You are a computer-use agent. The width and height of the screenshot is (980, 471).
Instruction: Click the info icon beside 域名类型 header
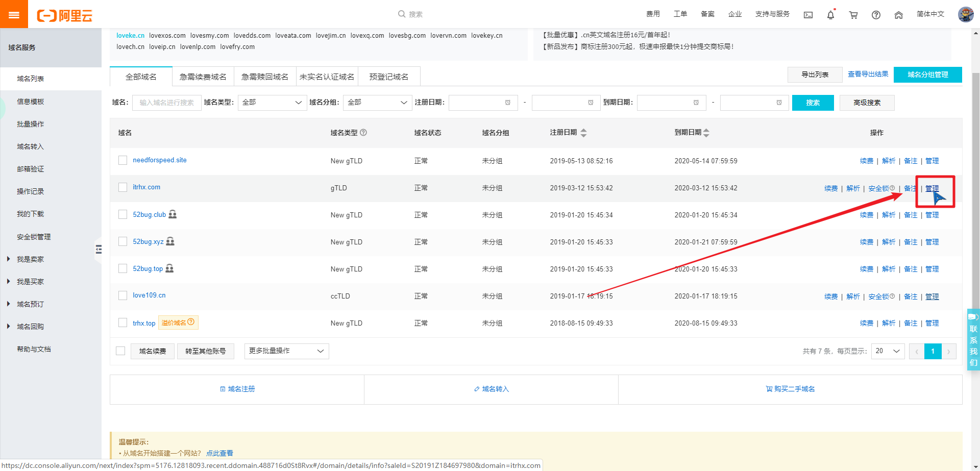pyautogui.click(x=363, y=133)
